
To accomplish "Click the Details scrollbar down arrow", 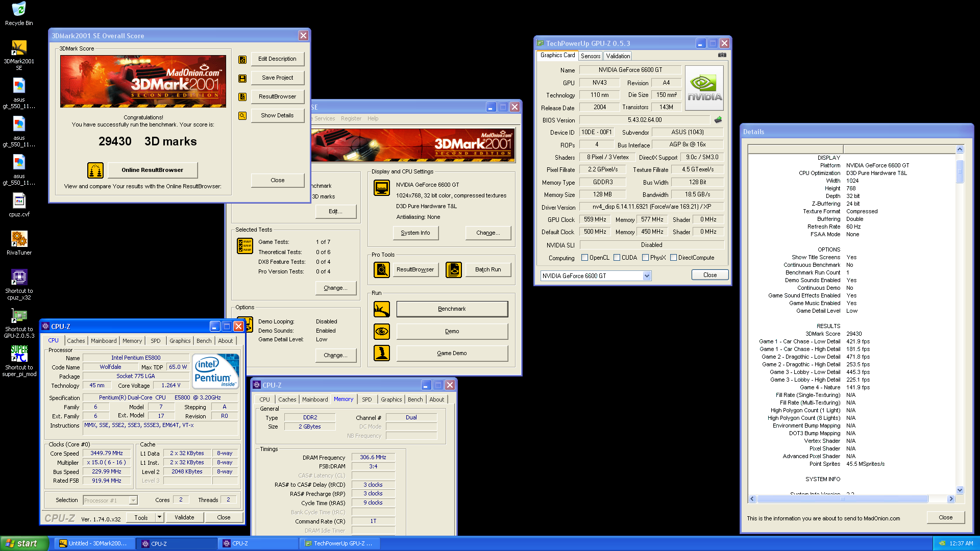I will point(960,490).
